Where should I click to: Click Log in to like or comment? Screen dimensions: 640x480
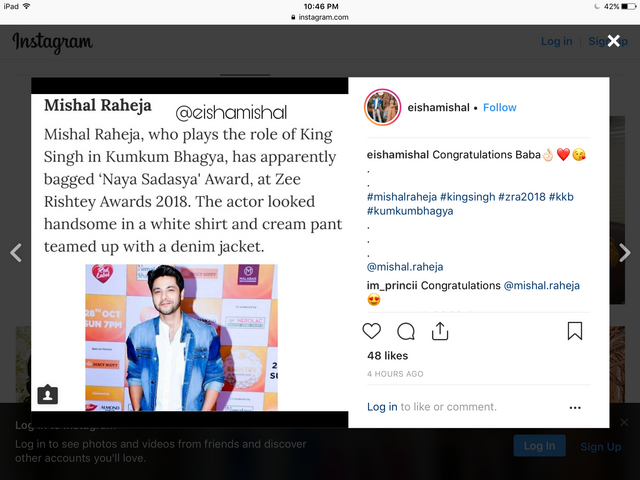coord(382,407)
